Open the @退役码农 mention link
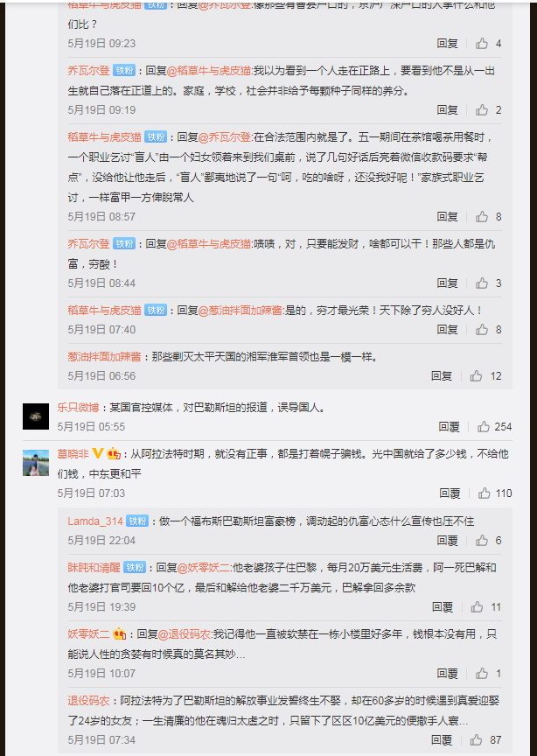The width and height of the screenshot is (537, 756). click(x=185, y=634)
